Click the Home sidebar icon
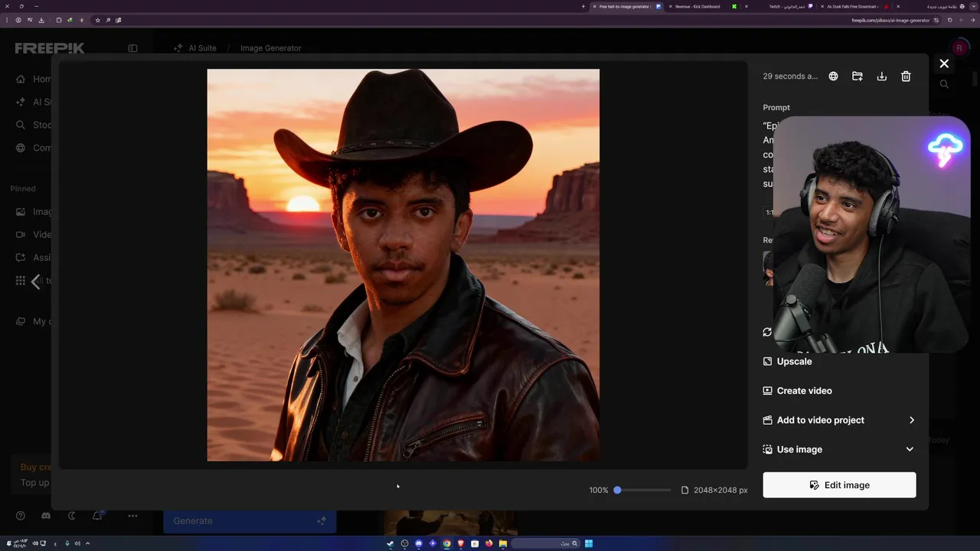 pos(21,79)
